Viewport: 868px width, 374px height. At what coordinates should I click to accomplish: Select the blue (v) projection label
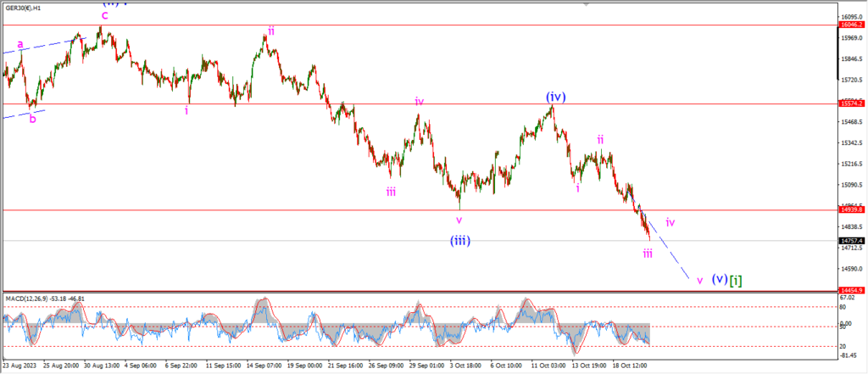pyautogui.click(x=719, y=278)
